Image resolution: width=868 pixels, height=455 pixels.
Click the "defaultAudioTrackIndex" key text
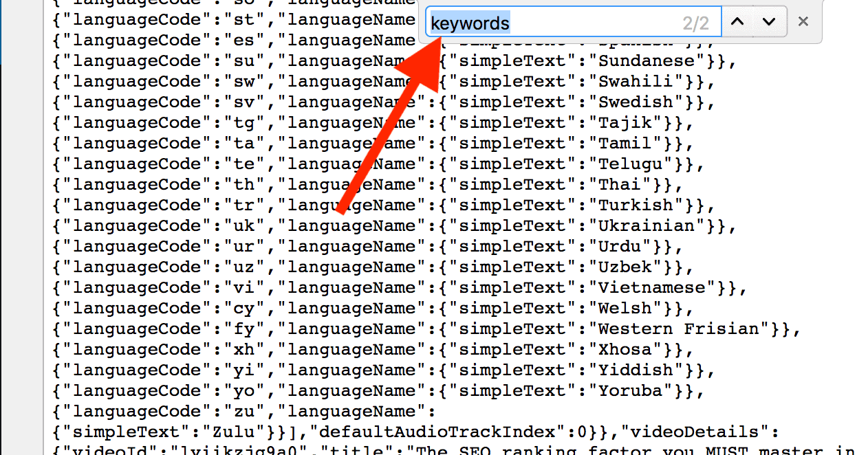click(438, 432)
